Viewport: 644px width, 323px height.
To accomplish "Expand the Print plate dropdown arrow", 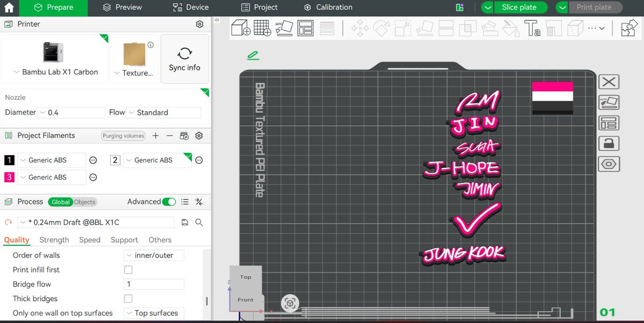I will [x=562, y=8].
